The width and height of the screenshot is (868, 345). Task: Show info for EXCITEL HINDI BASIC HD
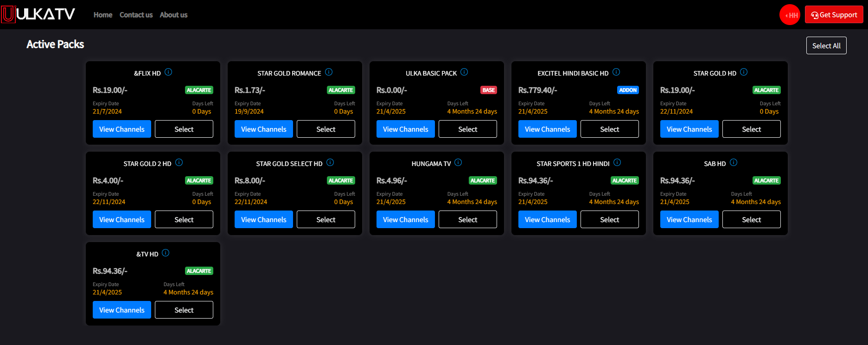pos(616,72)
